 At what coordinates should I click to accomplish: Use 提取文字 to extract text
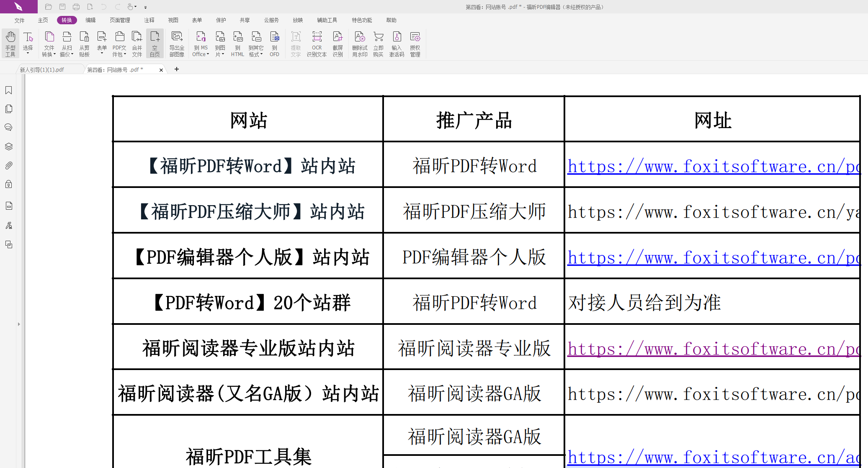(296, 43)
